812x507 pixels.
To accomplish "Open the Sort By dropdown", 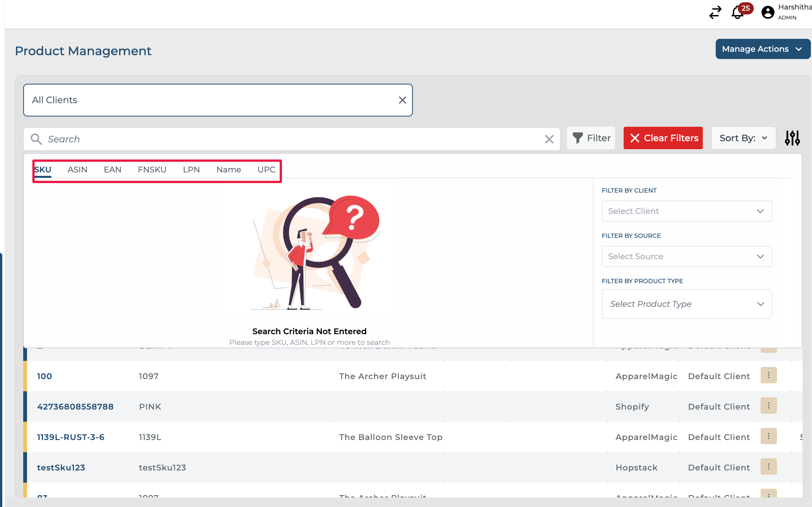I will point(743,138).
